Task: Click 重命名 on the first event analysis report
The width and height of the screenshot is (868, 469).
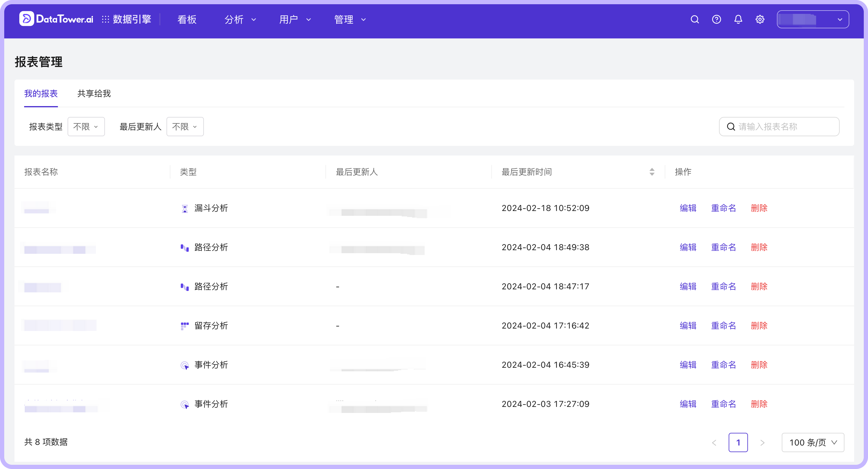Action: (x=723, y=365)
